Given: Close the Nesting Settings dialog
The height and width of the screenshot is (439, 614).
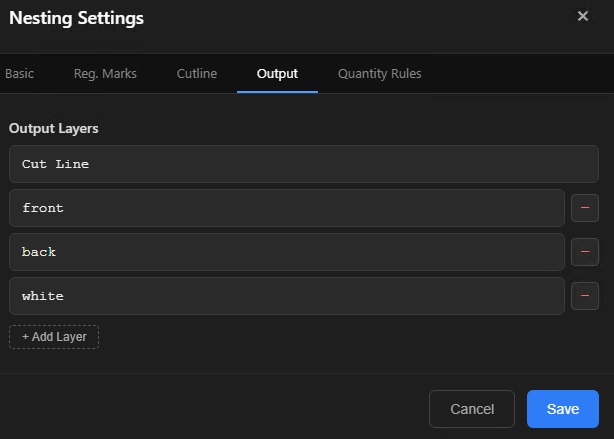Looking at the screenshot, I should (x=583, y=16).
